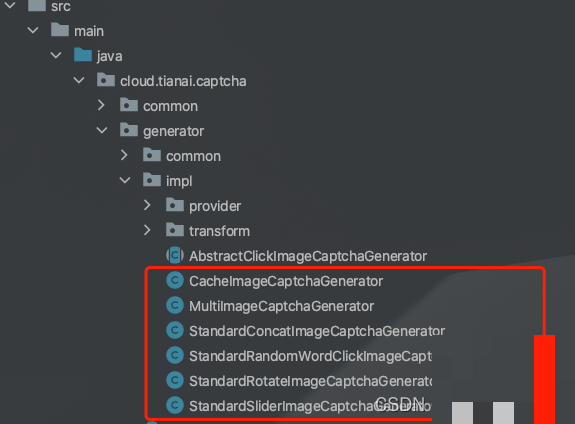Open MultiImageCaptchaGenerator file name

pos(281,306)
